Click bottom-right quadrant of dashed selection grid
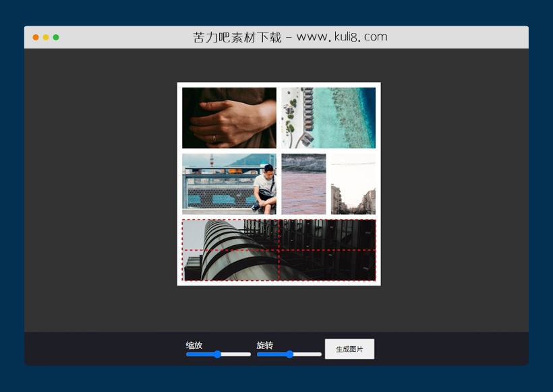553x392 pixels. point(327,265)
